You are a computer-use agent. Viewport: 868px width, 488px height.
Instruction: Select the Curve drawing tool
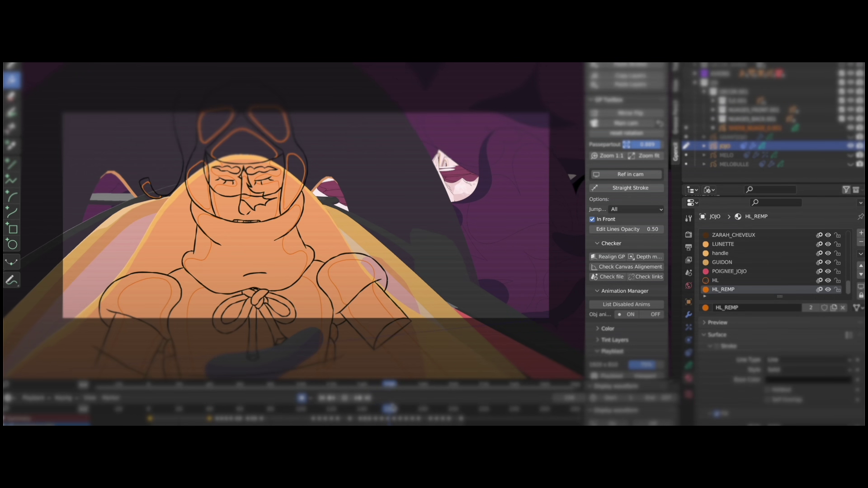point(12,212)
